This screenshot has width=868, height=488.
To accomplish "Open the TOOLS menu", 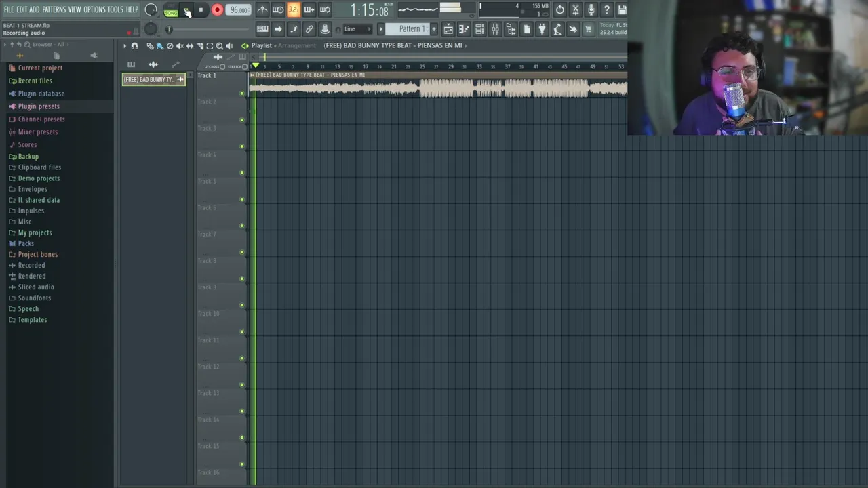I will [115, 9].
